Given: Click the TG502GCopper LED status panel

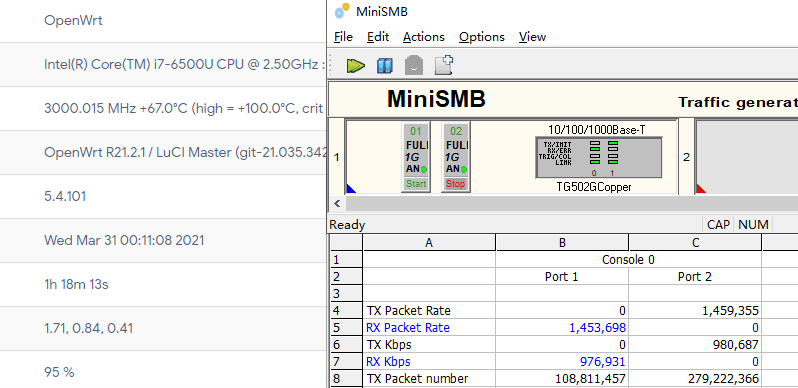Looking at the screenshot, I should pos(598,157).
